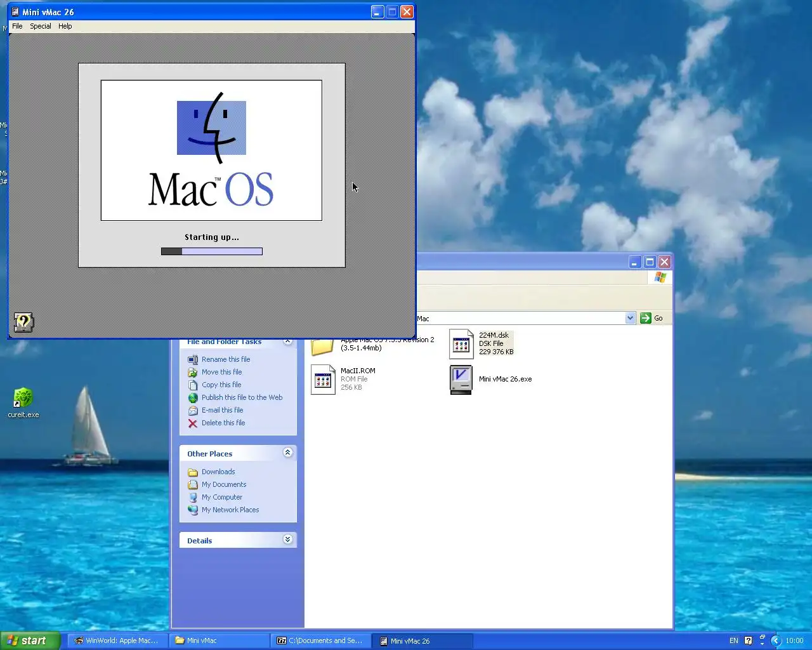
Task: Click Move this file
Action: [221, 372]
